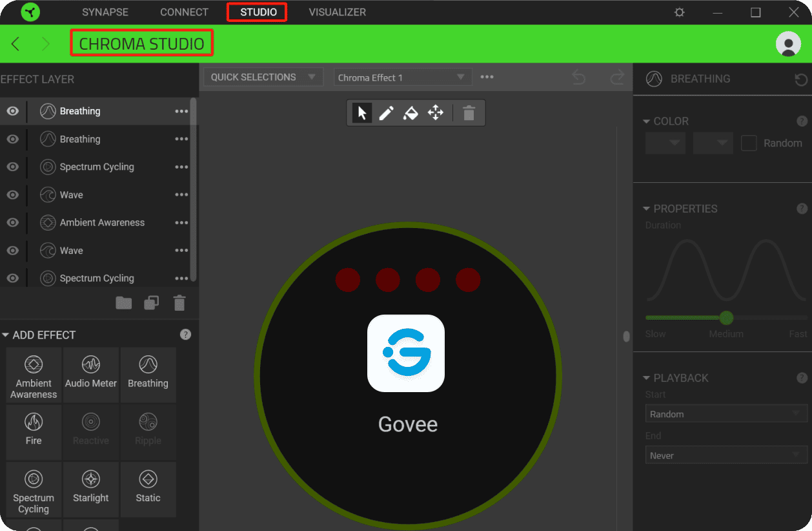Click the selection arrow cursor tool
The image size is (812, 531).
(x=361, y=113)
